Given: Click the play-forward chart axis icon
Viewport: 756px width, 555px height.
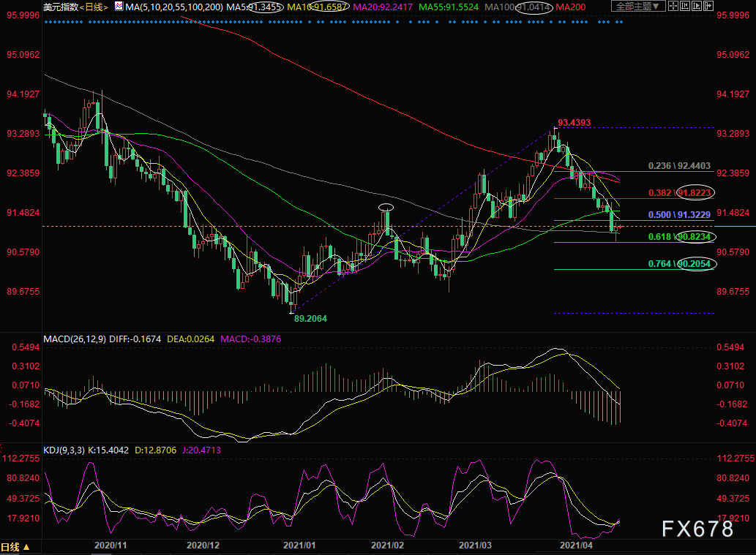Looking at the screenshot, I should click(697, 6).
